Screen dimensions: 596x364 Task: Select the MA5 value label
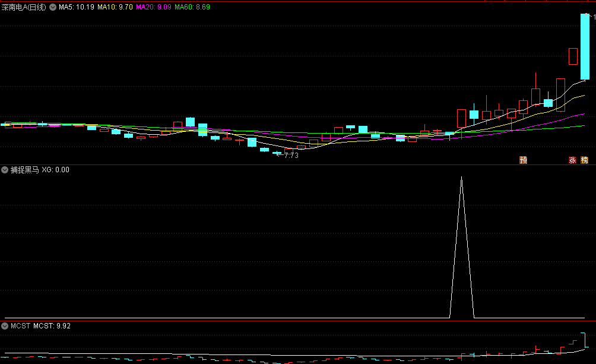click(x=77, y=7)
